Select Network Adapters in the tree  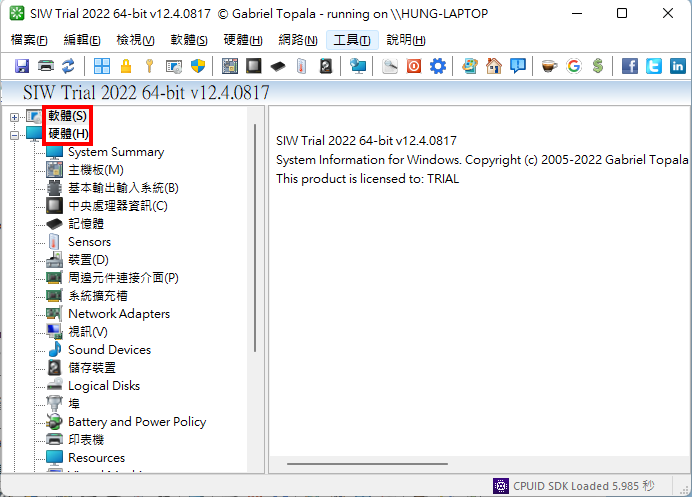click(119, 314)
